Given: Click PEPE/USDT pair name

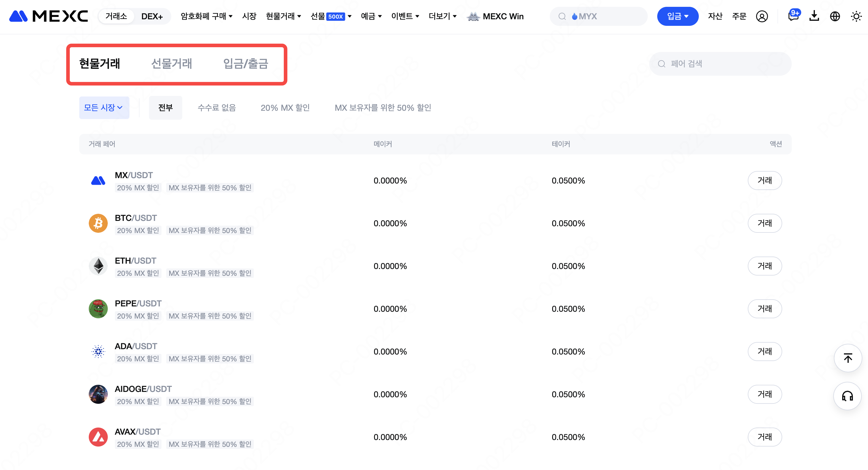Looking at the screenshot, I should click(x=138, y=303).
